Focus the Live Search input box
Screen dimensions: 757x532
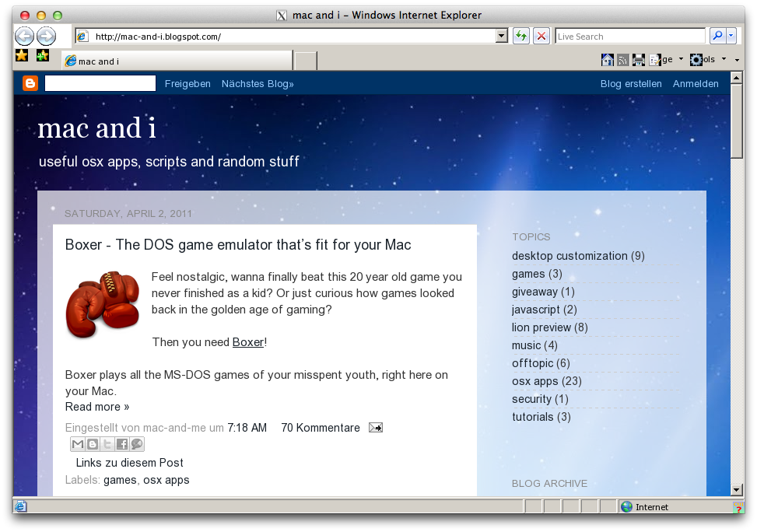(x=630, y=37)
